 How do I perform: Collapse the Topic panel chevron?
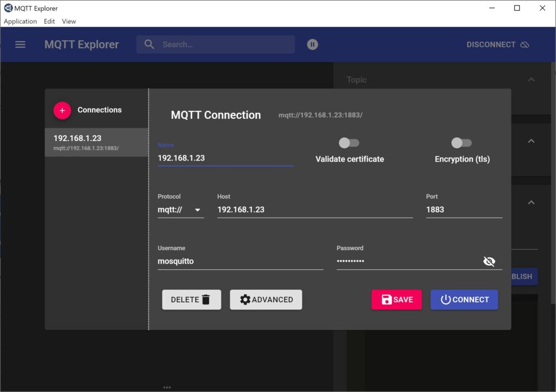pos(531,79)
